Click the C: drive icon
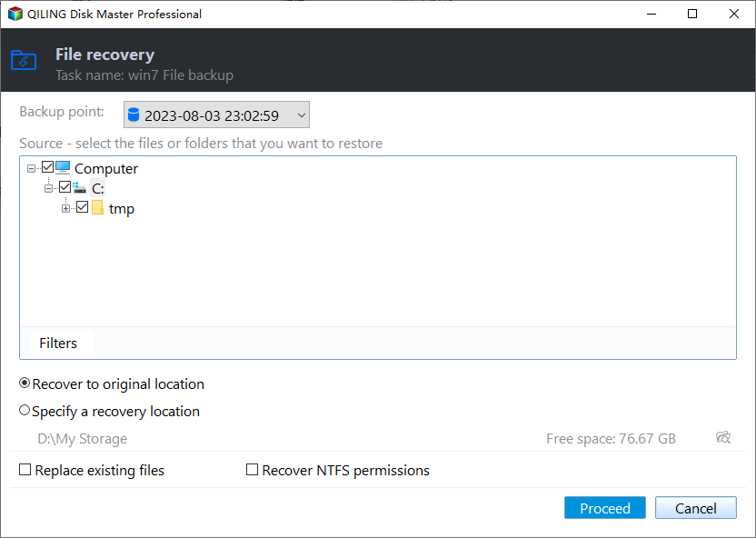The image size is (756, 538). point(80,187)
